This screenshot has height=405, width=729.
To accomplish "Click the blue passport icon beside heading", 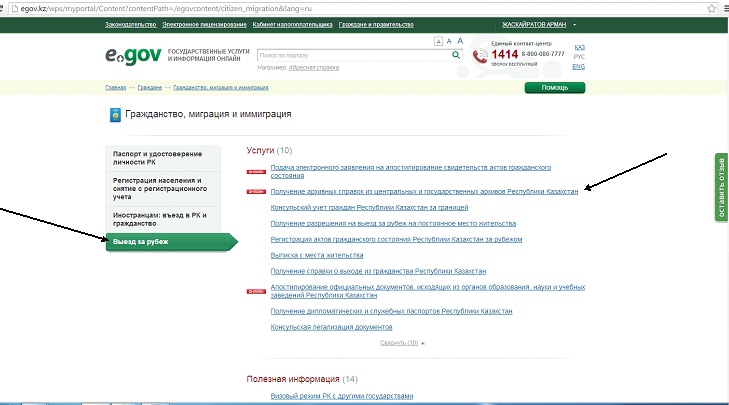I will 115,115.
